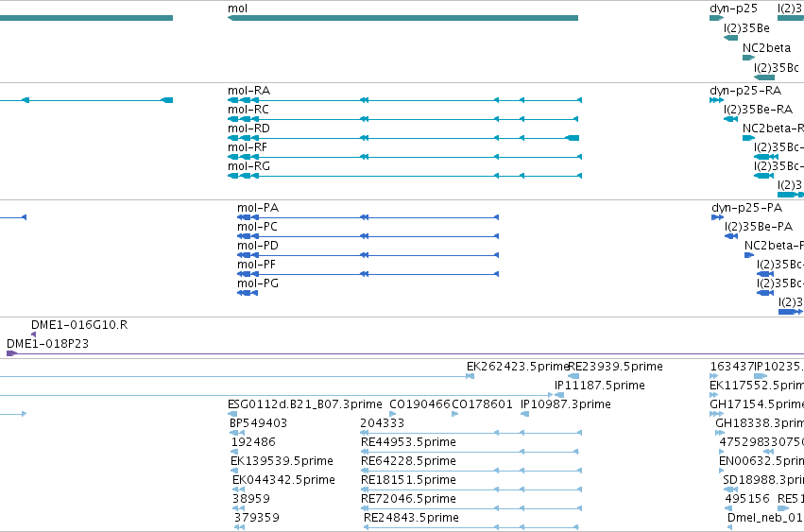
Task: Select the 192486 EST label
Action: pyautogui.click(x=254, y=441)
